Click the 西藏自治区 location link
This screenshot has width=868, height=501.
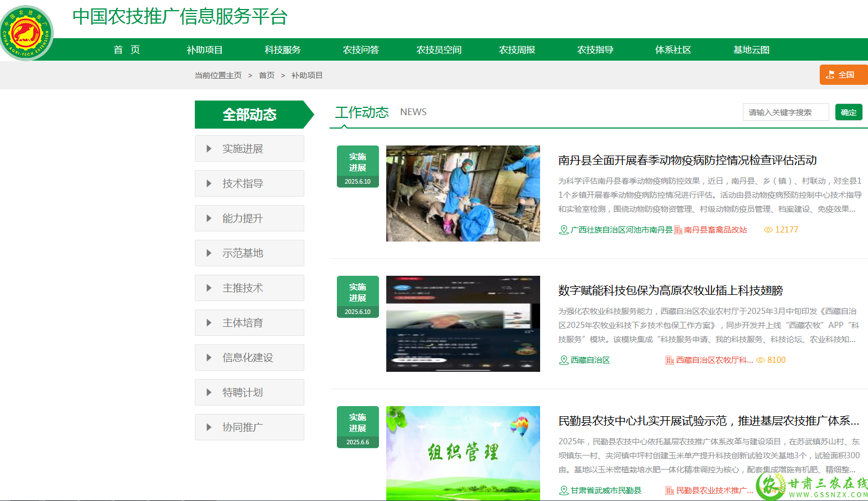[590, 360]
